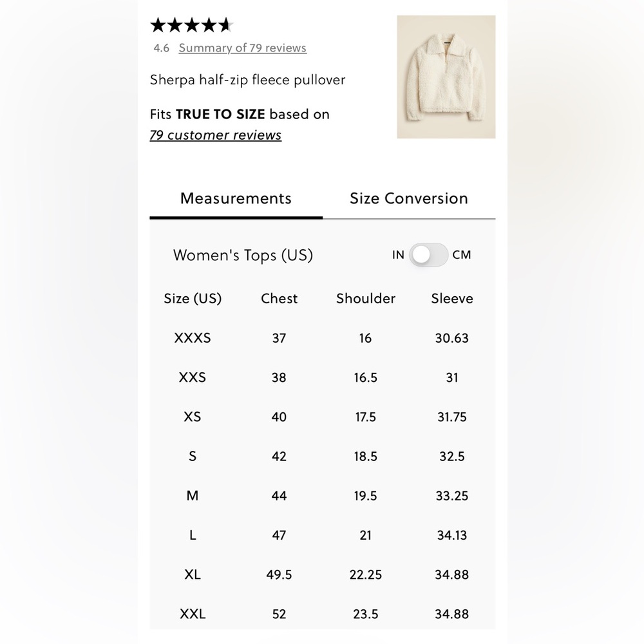
Task: Select the XXL size row label
Action: pos(193,614)
